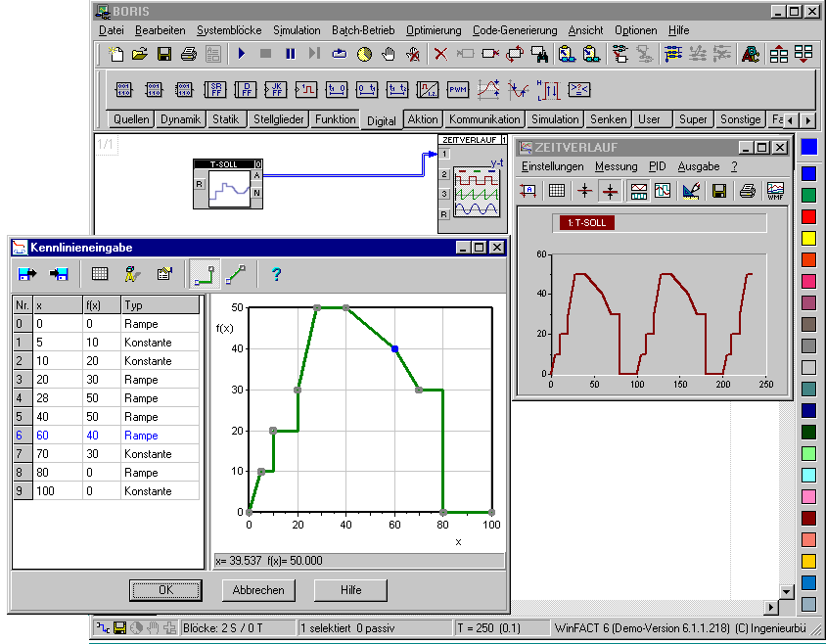This screenshot has width=826, height=644.
Task: Switch to the Kommunikation tab
Action: click(x=484, y=119)
